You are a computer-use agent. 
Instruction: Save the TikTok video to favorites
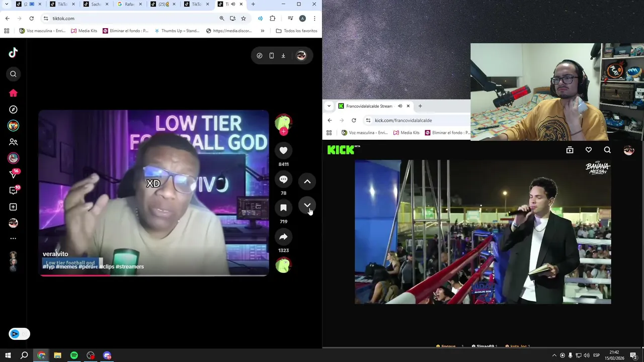[x=283, y=208]
